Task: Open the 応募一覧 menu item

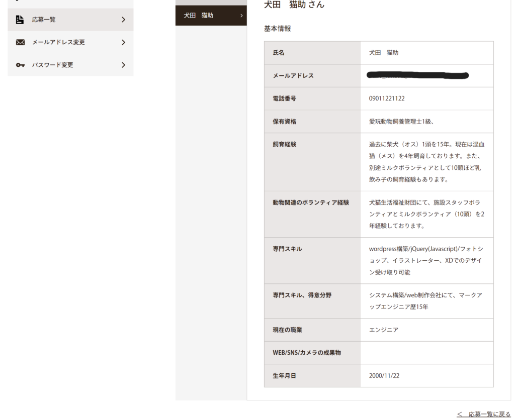Action: [x=44, y=20]
